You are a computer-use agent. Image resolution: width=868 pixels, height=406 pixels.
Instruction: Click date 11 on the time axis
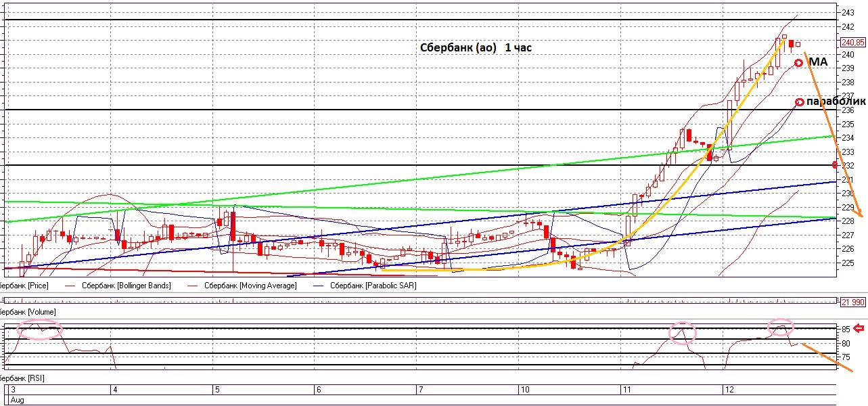pyautogui.click(x=626, y=390)
